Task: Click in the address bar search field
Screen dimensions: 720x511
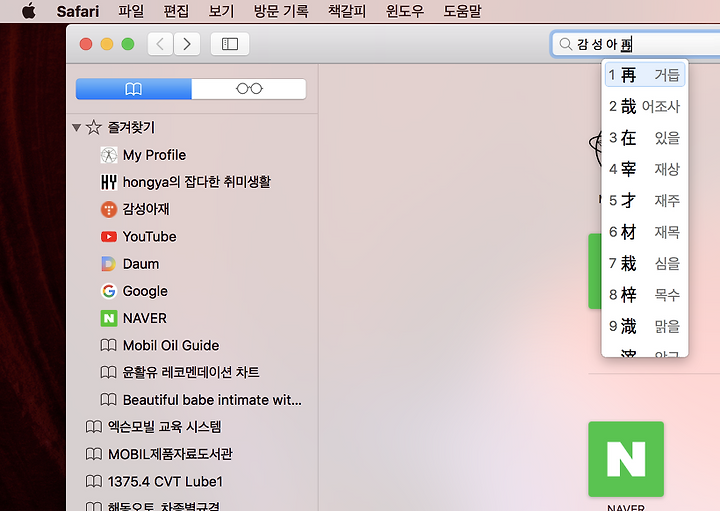Action: 636,44
